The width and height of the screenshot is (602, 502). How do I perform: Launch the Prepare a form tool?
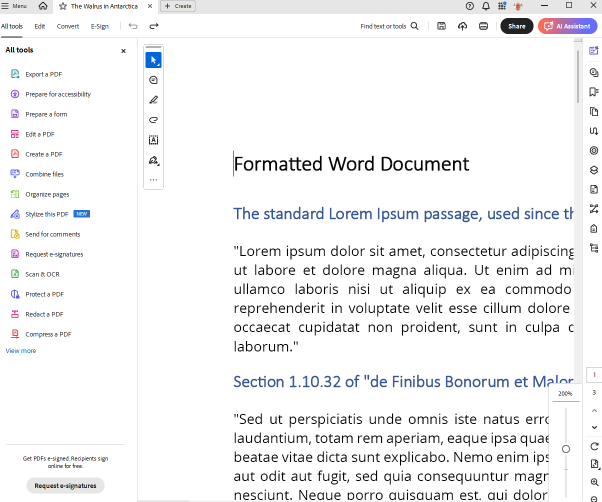click(x=39, y=114)
